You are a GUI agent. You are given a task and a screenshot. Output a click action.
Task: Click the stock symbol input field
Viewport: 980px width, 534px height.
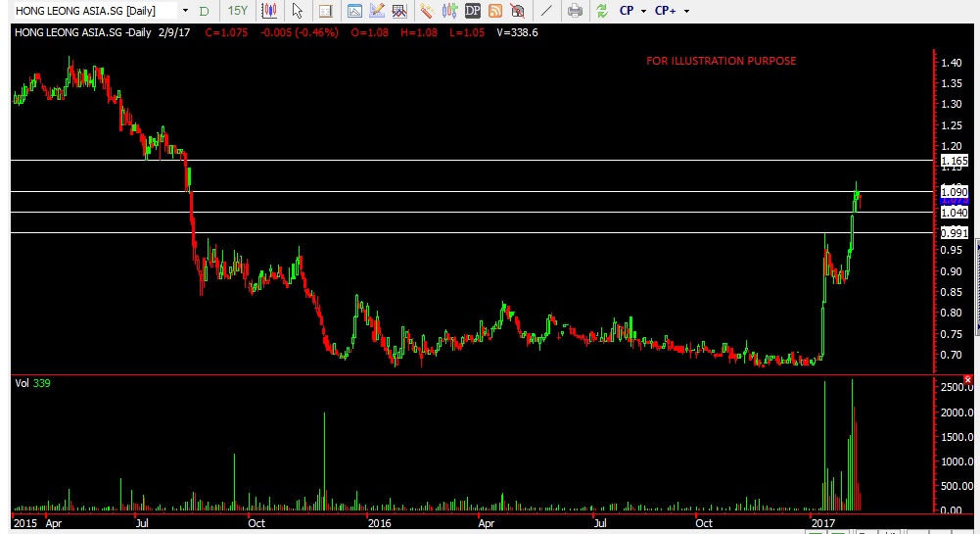pos(95,11)
